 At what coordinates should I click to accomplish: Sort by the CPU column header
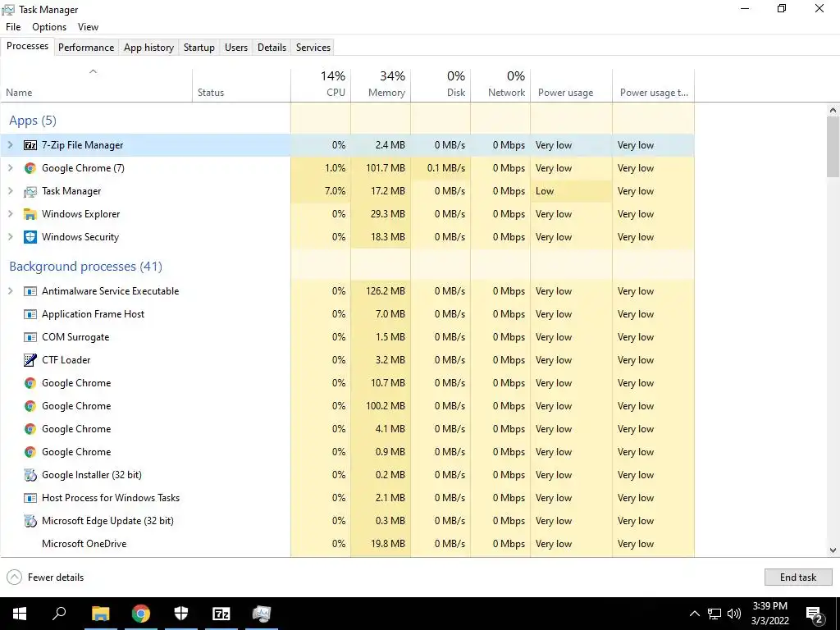[x=321, y=85]
